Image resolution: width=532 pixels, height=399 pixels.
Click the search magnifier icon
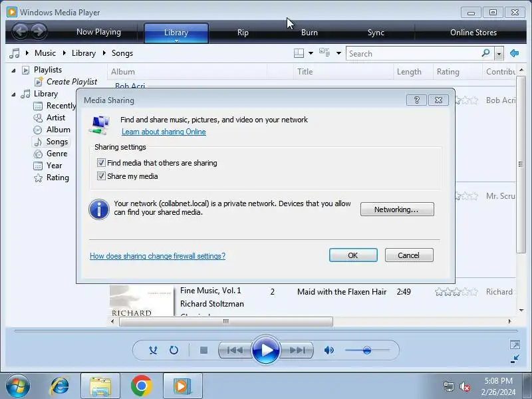click(x=486, y=53)
